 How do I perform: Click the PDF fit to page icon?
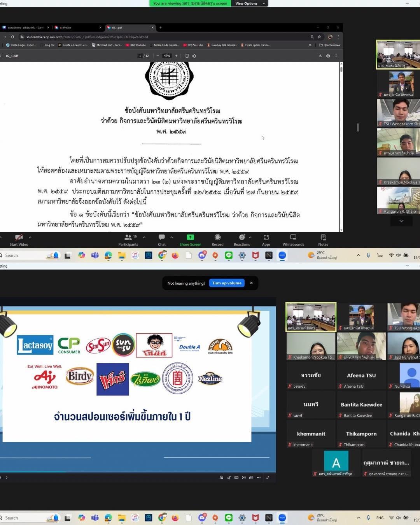[x=187, y=56]
